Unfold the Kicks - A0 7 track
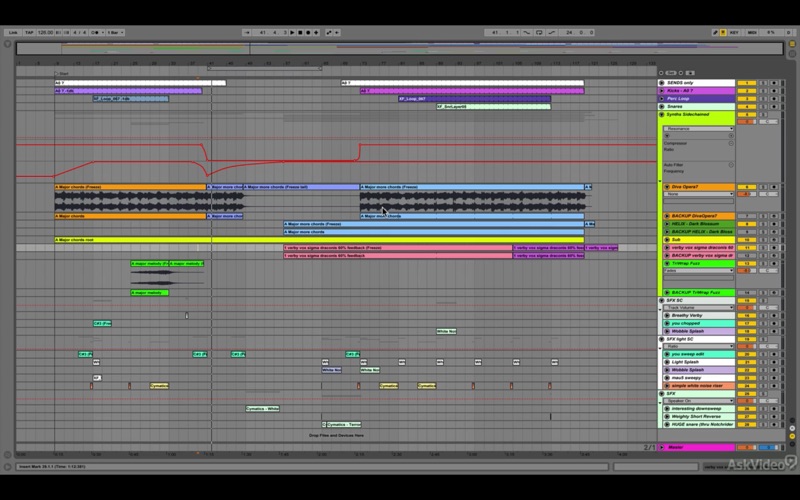Viewport: 800px width, 500px height. tap(662, 91)
